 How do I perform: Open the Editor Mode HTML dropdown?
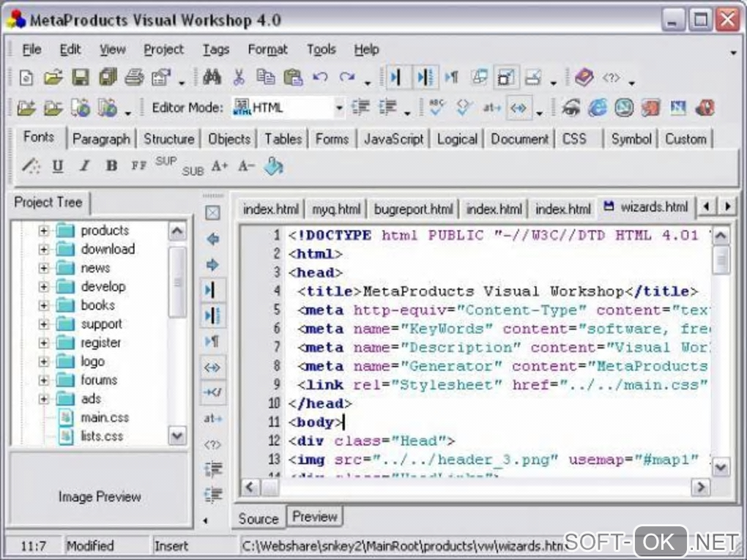(339, 108)
